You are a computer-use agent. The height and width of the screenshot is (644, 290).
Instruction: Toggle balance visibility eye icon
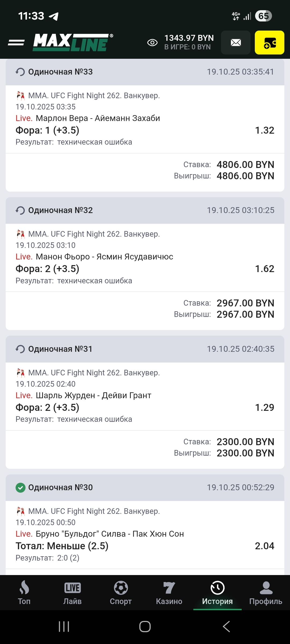coord(152,42)
